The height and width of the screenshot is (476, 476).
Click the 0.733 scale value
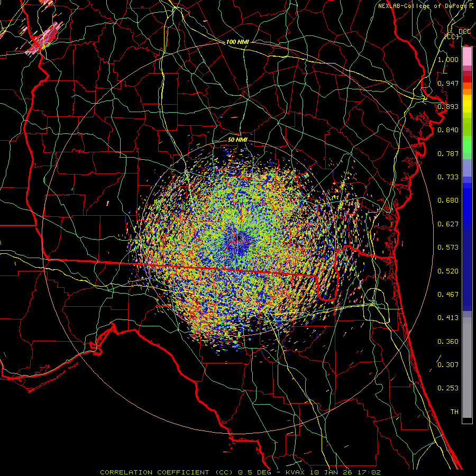click(448, 177)
